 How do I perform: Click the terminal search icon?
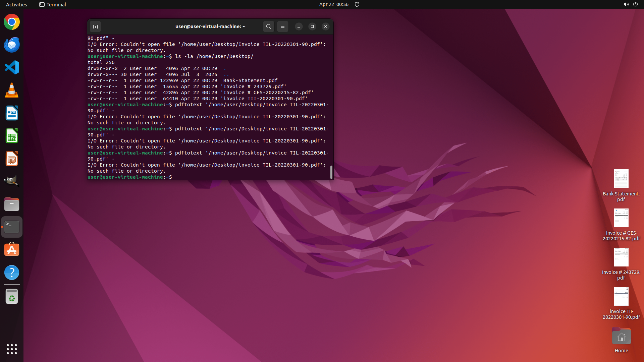coord(268,26)
